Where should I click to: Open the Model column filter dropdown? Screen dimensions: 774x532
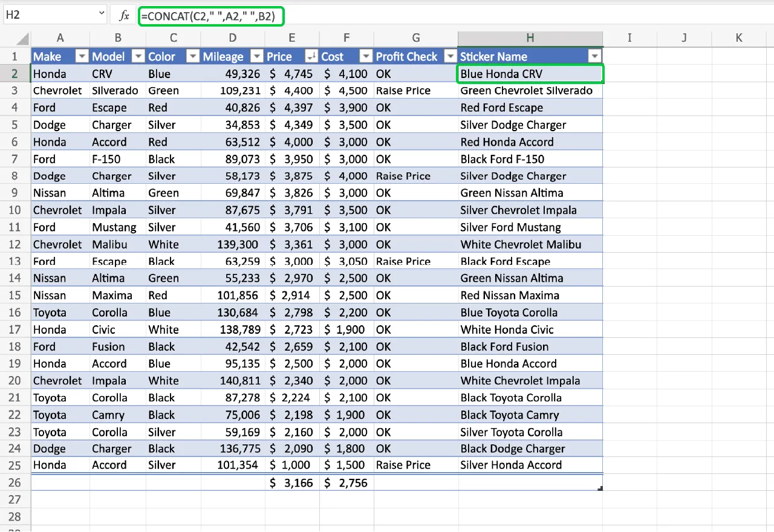tap(138, 57)
